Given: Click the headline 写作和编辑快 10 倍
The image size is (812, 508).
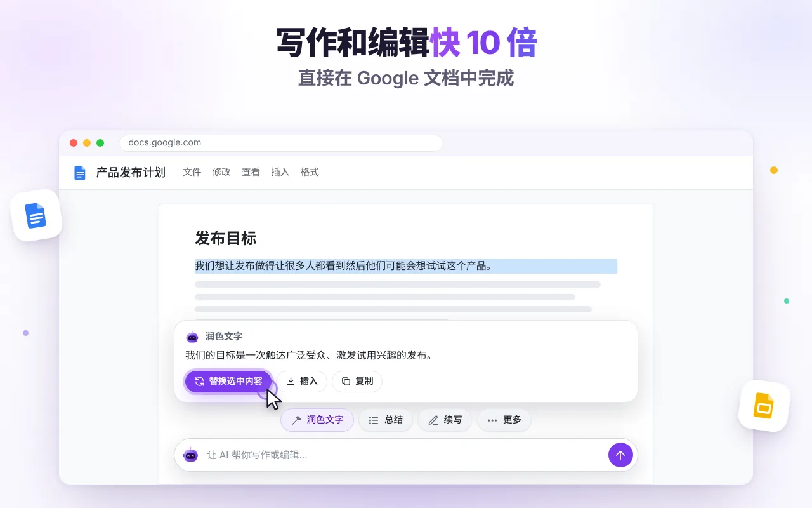Looking at the screenshot, I should coord(407,43).
